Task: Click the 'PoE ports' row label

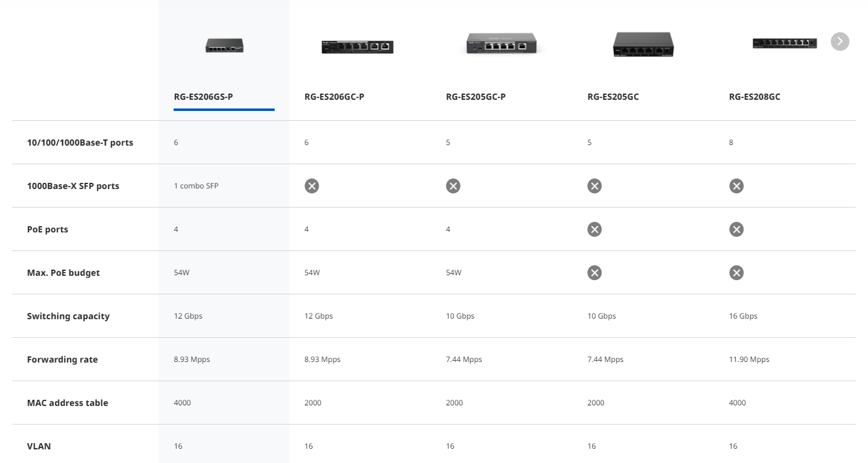Action: (x=48, y=229)
